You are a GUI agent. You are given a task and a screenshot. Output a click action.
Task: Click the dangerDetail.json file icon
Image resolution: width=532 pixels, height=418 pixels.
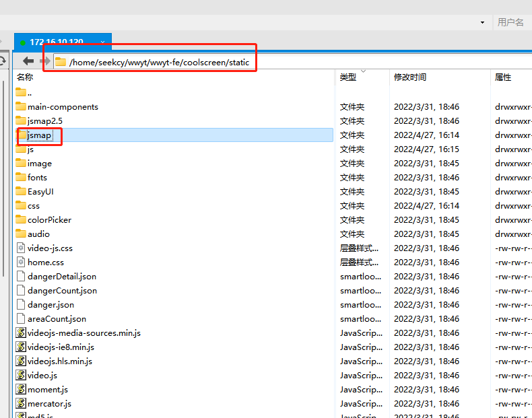pos(21,276)
